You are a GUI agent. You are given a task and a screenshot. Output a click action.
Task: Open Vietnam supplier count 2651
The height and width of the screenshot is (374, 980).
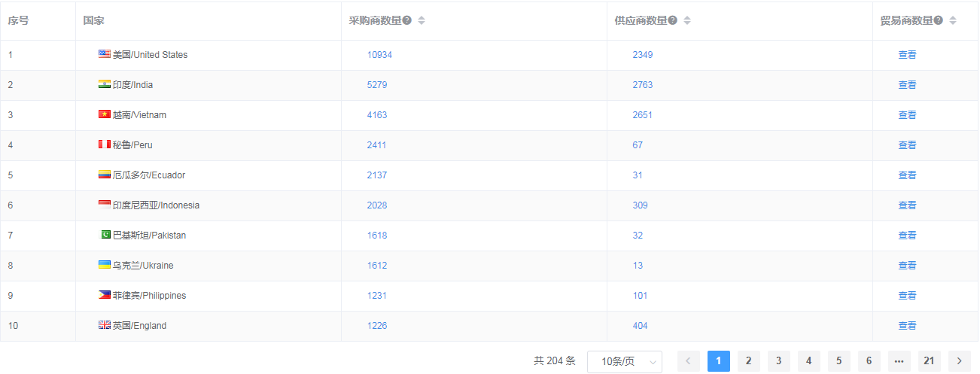tap(643, 115)
